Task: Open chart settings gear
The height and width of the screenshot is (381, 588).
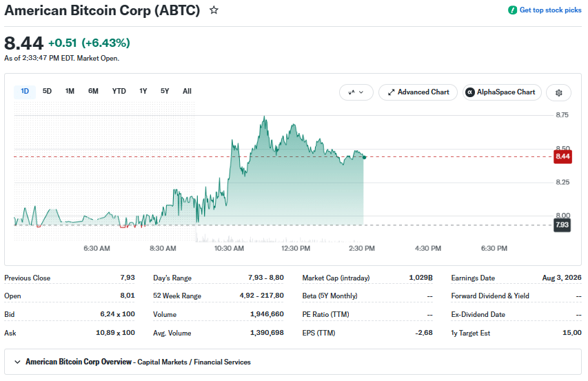Action: (x=558, y=92)
